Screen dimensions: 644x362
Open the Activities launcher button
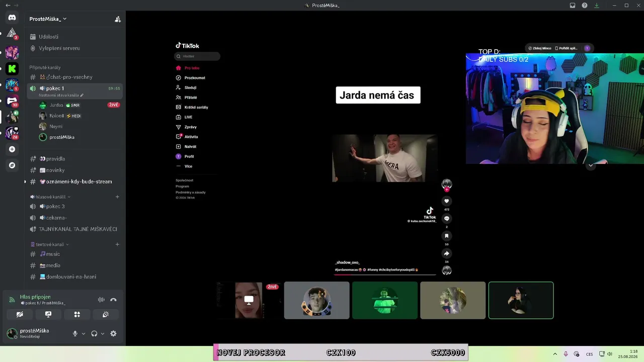point(77,314)
